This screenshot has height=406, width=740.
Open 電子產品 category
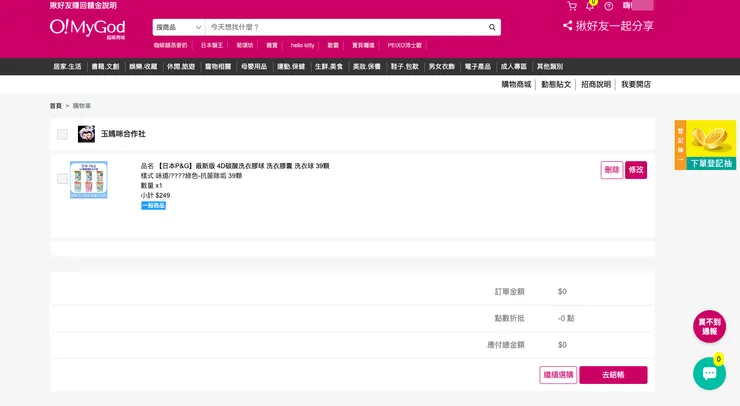pyautogui.click(x=478, y=67)
